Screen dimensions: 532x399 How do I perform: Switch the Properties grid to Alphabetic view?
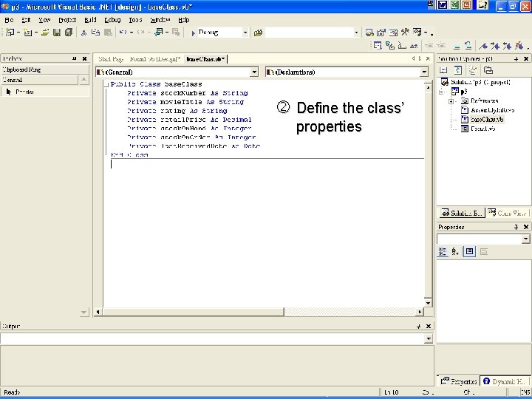click(x=455, y=251)
